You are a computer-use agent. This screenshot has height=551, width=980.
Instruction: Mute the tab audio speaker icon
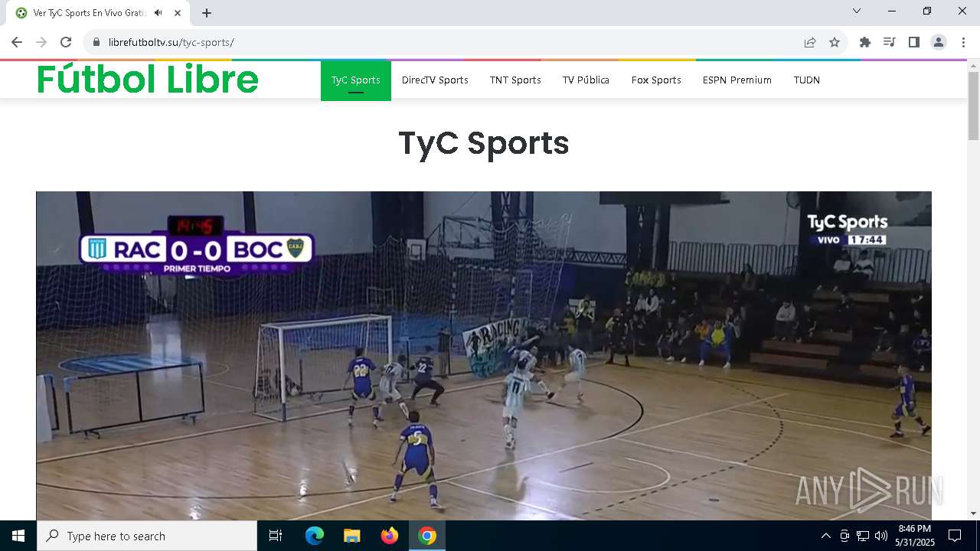point(158,13)
